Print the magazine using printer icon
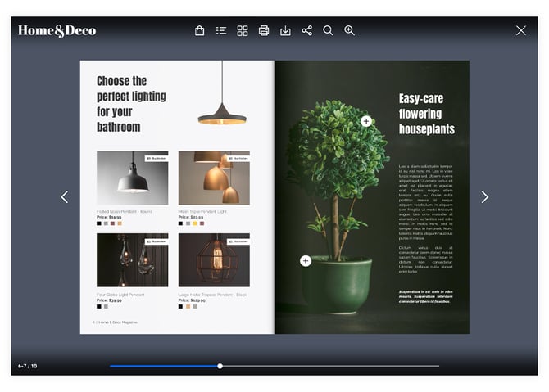 pyautogui.click(x=264, y=31)
